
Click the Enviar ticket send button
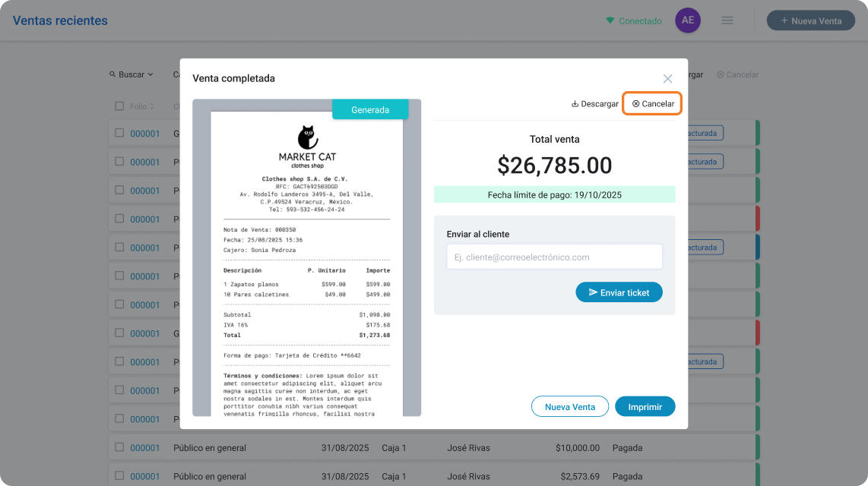point(619,292)
